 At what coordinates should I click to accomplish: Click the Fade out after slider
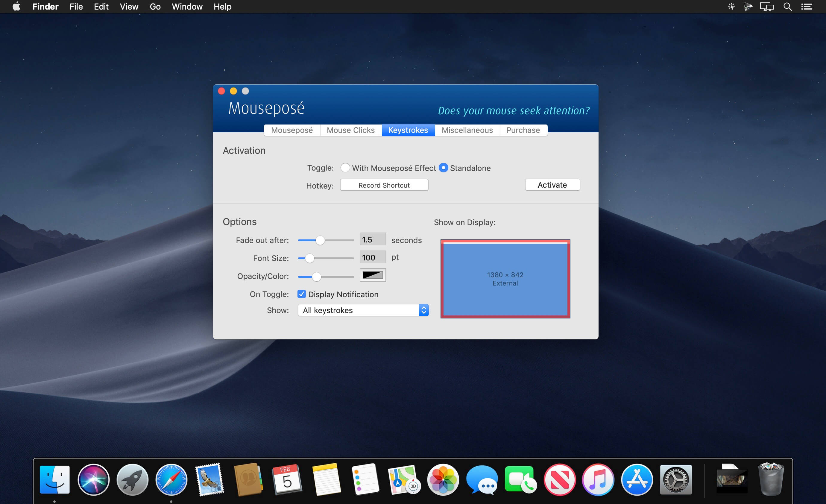pos(326,240)
